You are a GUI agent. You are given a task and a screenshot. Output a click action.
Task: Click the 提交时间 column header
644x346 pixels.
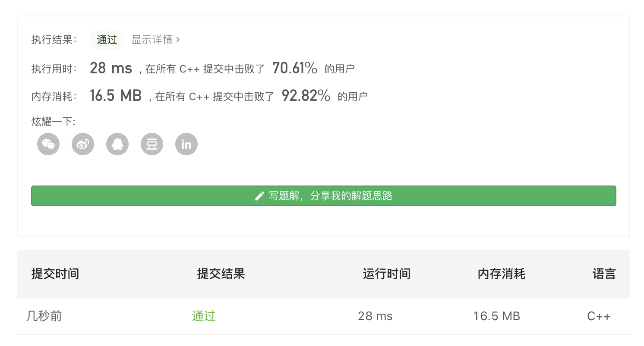55,274
